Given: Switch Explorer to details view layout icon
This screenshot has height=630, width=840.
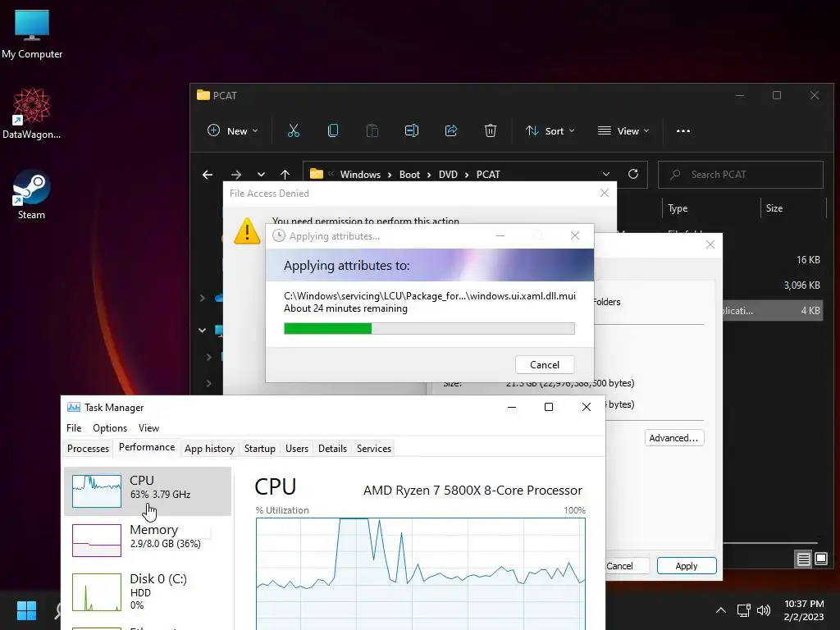Looking at the screenshot, I should coord(804,559).
